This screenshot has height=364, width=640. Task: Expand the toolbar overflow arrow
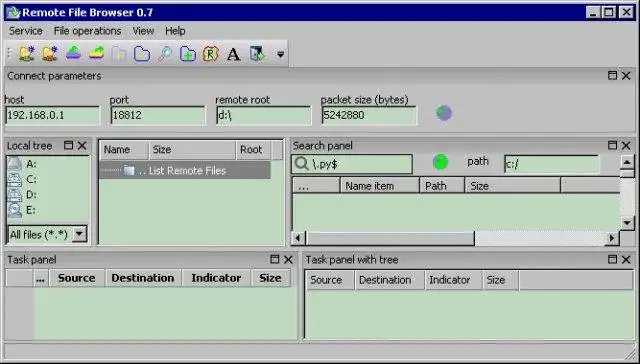[280, 54]
